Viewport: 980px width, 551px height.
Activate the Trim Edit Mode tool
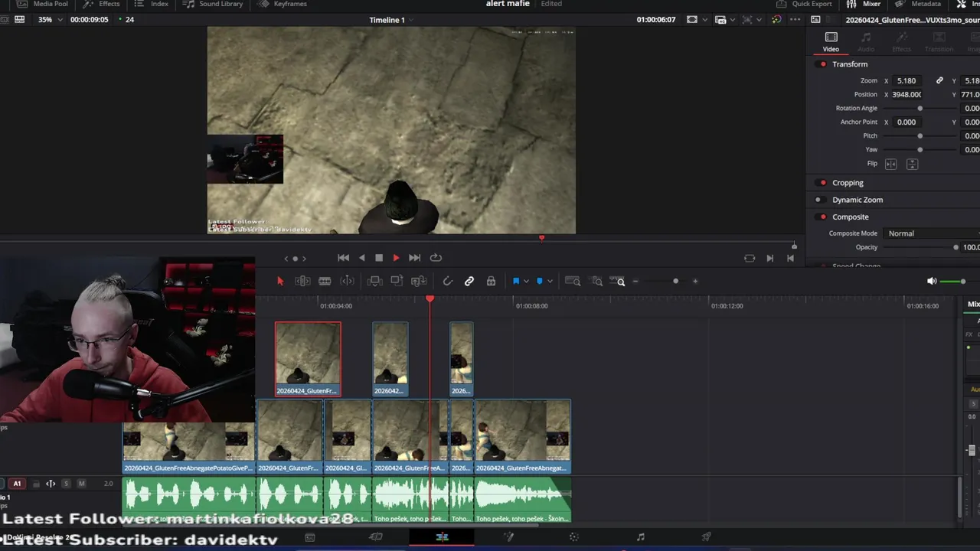(302, 282)
